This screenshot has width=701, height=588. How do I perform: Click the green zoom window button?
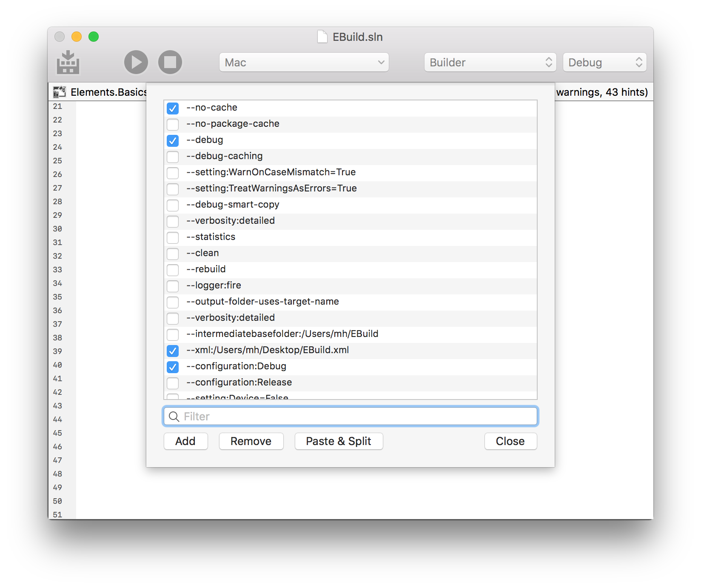(94, 37)
